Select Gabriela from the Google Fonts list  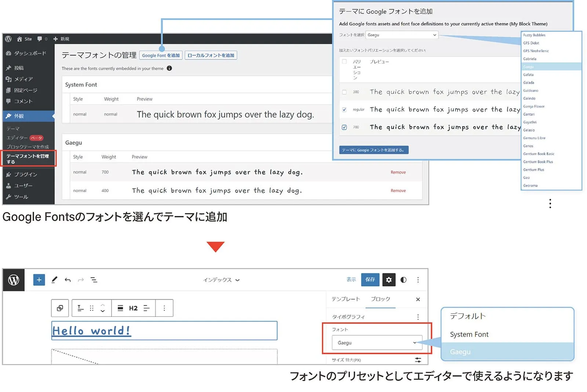(x=529, y=59)
